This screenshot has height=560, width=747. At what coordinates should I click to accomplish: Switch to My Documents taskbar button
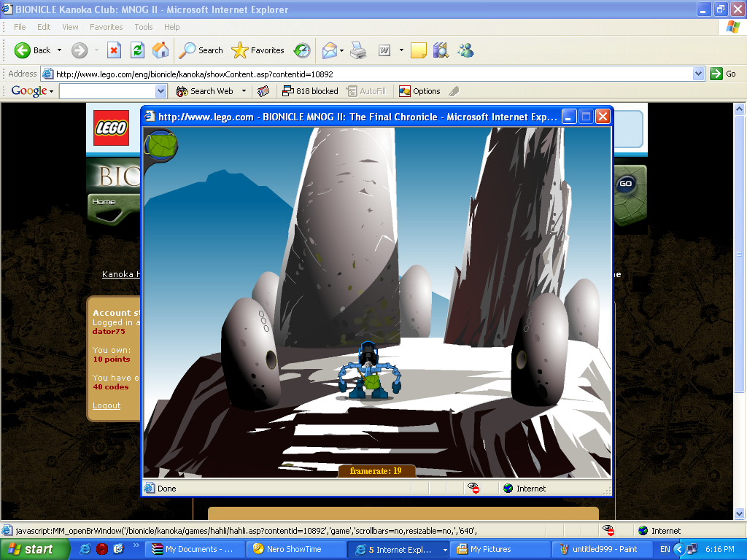pos(196,549)
